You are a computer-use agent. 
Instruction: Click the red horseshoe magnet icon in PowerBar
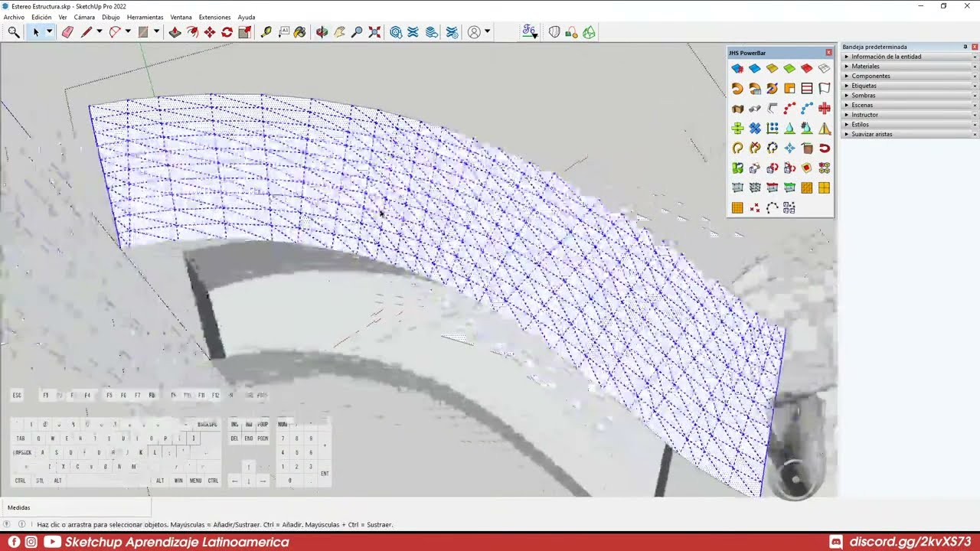(825, 148)
